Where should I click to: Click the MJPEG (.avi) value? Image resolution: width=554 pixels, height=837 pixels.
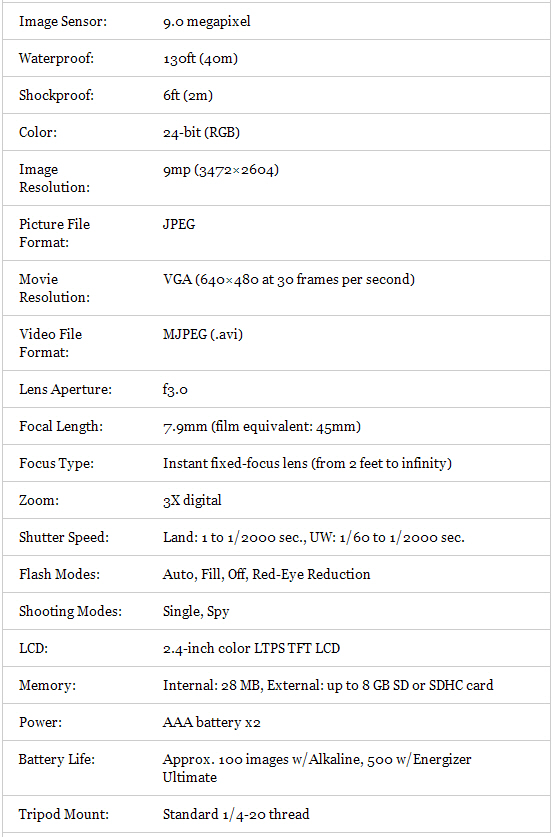tap(203, 334)
